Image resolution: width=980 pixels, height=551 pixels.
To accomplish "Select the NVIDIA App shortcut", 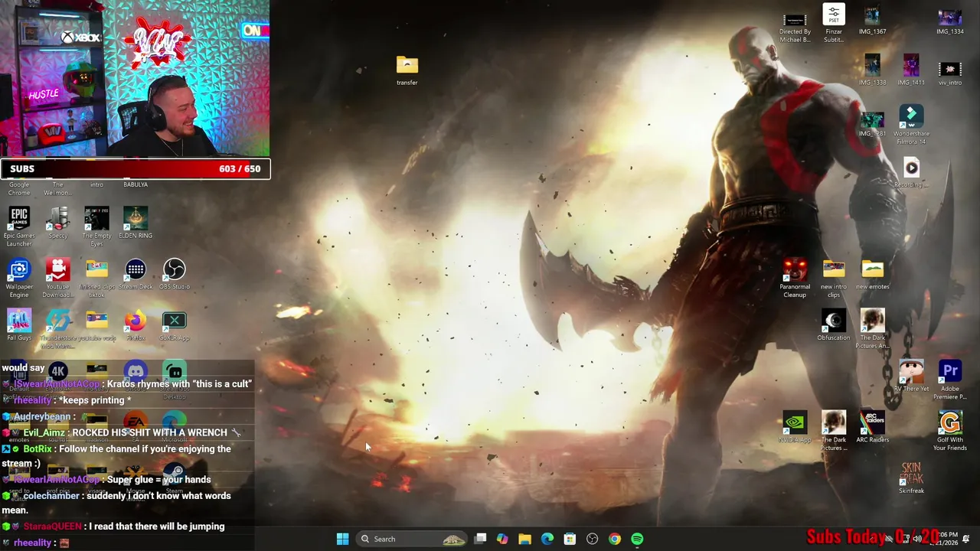I will pyautogui.click(x=795, y=427).
